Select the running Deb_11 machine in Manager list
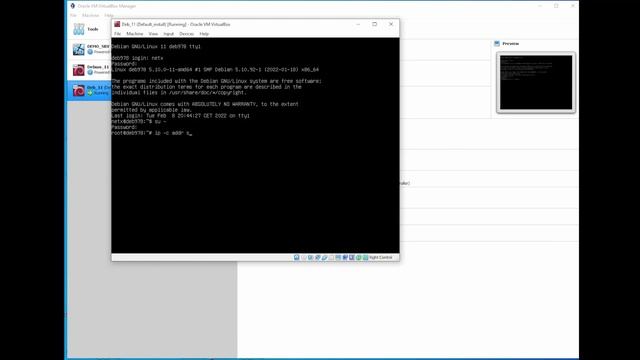This screenshot has height=360, width=640. pos(90,90)
